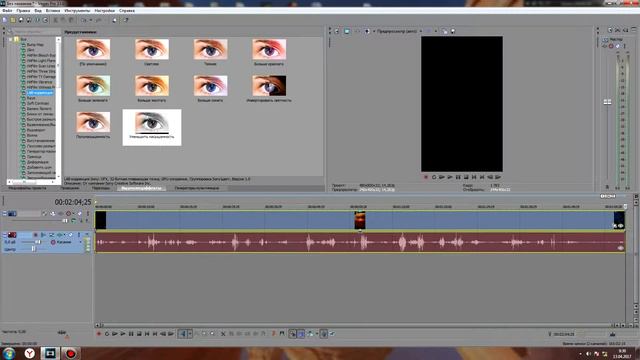Toggle automatic crossfades
This screenshot has height=360, width=640.
pyautogui.click(x=301, y=334)
